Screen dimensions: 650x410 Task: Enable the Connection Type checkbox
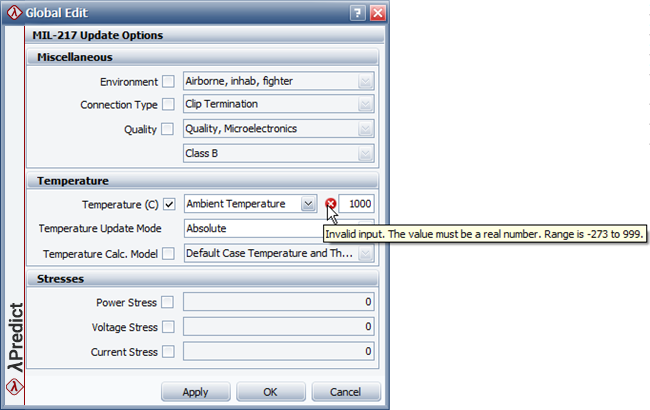169,104
